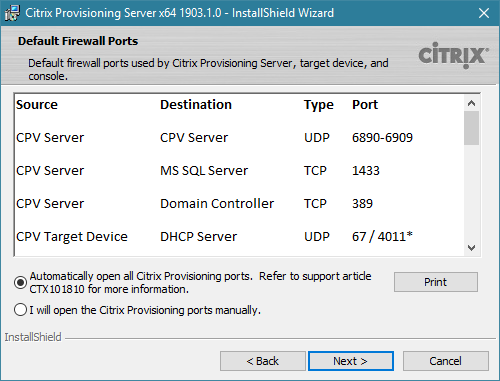
Task: Click the TCP type in Domain Controller row
Action: pos(315,203)
